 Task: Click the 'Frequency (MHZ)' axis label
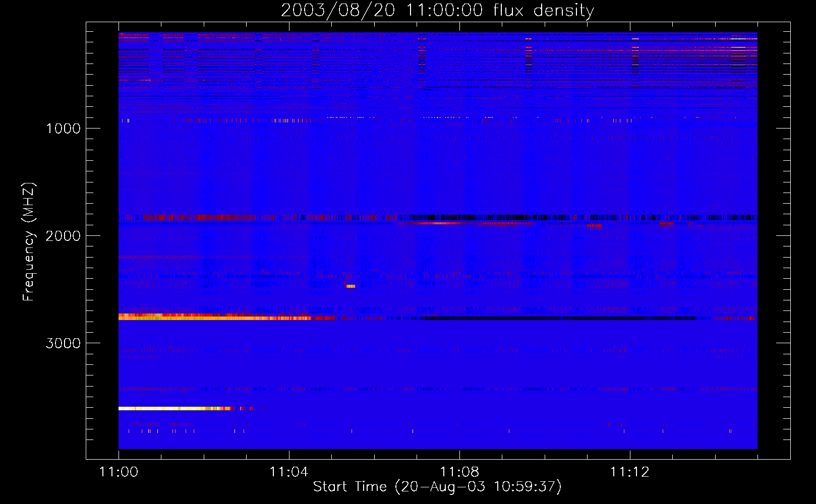(x=29, y=242)
